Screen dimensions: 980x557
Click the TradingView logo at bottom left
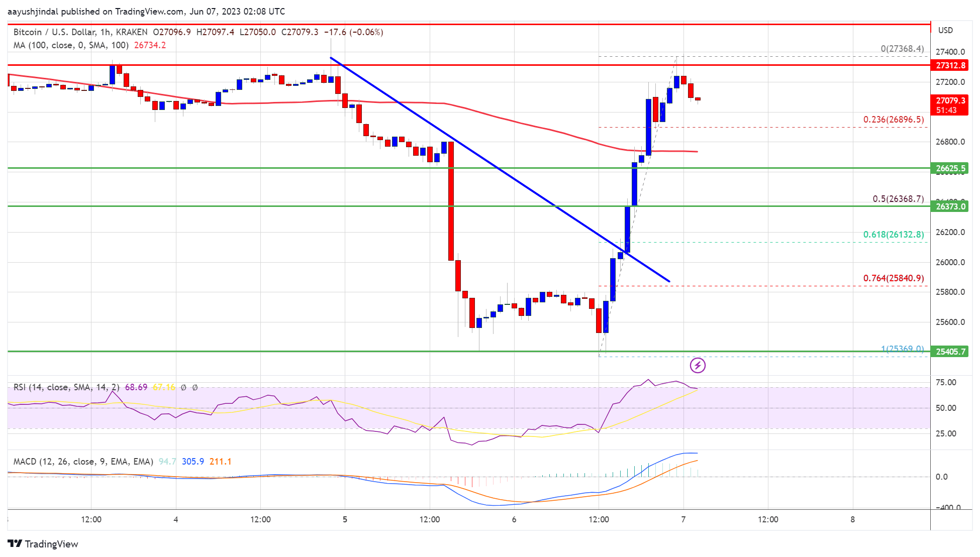(43, 544)
